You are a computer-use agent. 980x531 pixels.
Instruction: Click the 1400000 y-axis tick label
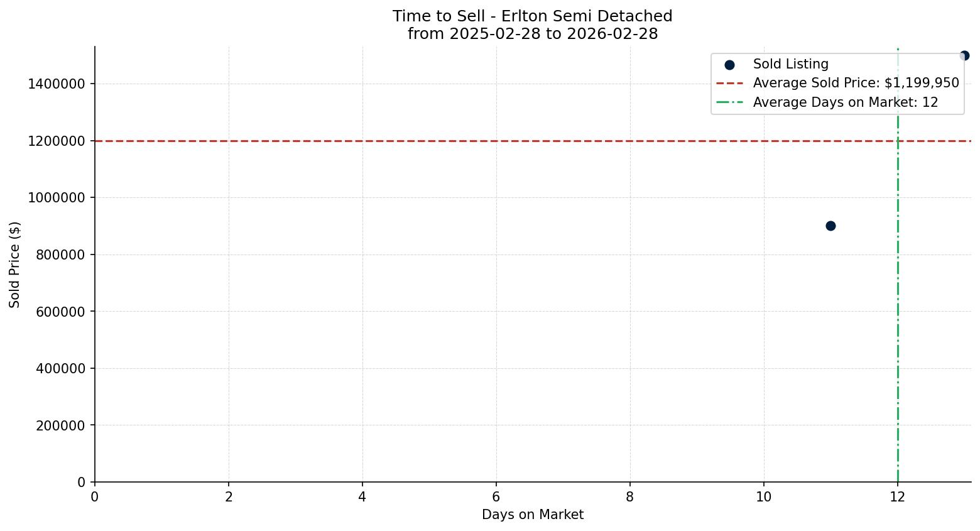coord(57,84)
